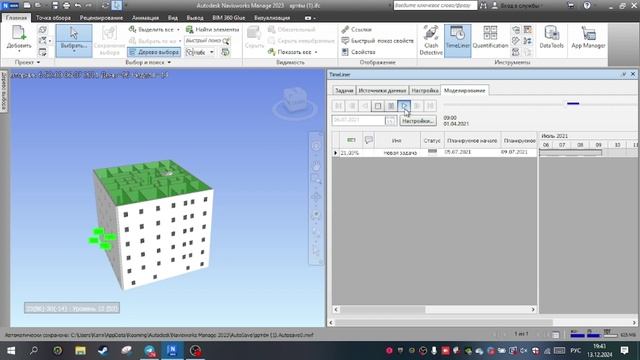Image resolution: width=640 pixels, height=360 pixels.
Task: Click the Undo arrow in quick access toolbar
Action: pos(78,5)
